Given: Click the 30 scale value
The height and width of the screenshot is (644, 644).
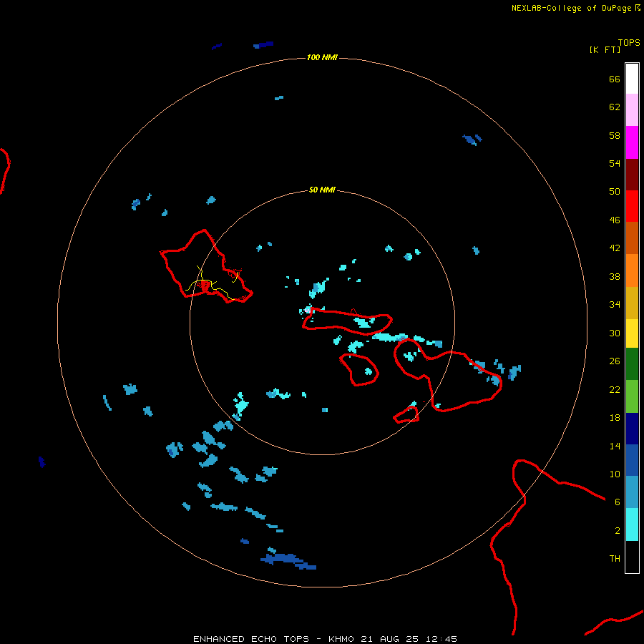Looking at the screenshot, I should (x=615, y=333).
